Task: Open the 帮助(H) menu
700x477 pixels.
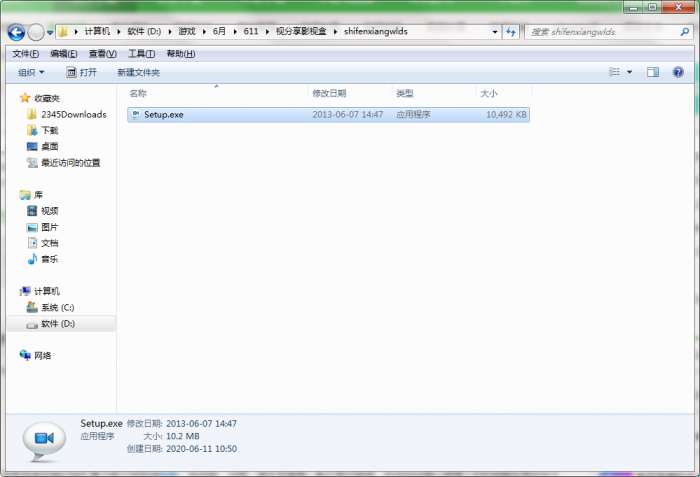Action: (x=181, y=54)
